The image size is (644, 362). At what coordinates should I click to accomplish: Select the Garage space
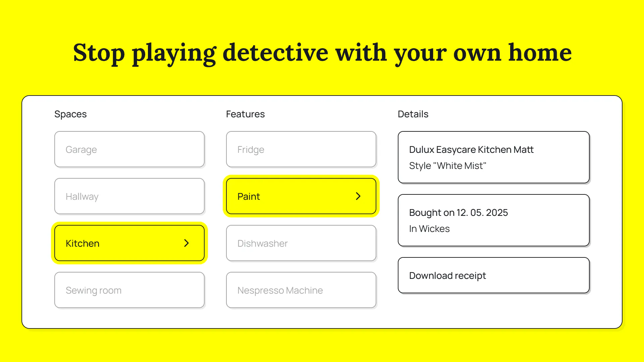click(129, 149)
